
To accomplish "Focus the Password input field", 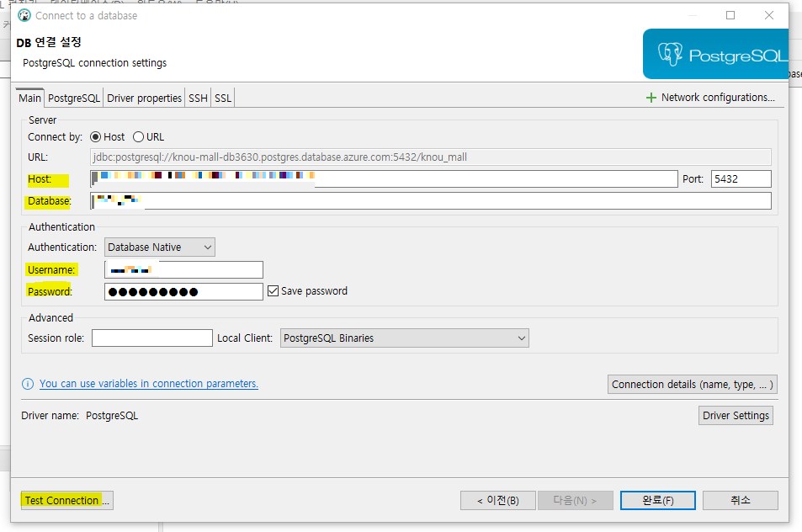I will pyautogui.click(x=183, y=291).
